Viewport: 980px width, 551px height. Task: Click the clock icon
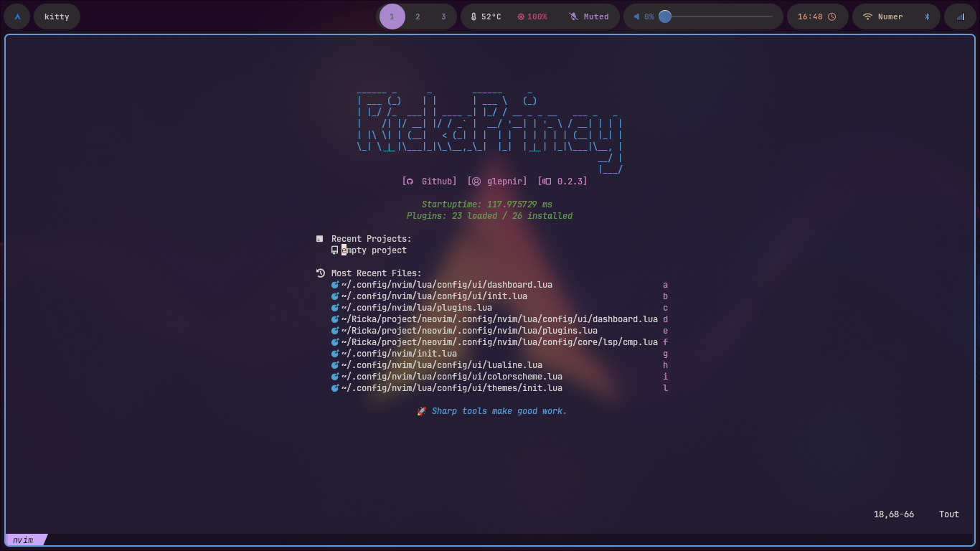pyautogui.click(x=832, y=17)
